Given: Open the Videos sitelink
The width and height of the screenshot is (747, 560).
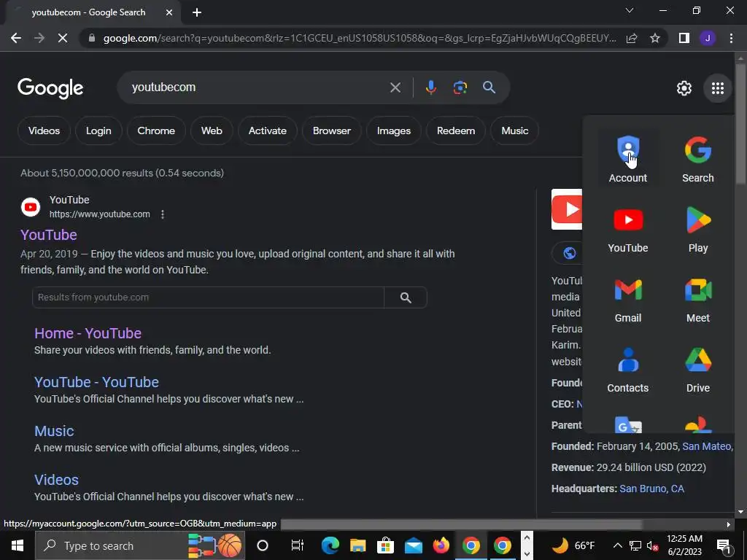Looking at the screenshot, I should (56, 480).
